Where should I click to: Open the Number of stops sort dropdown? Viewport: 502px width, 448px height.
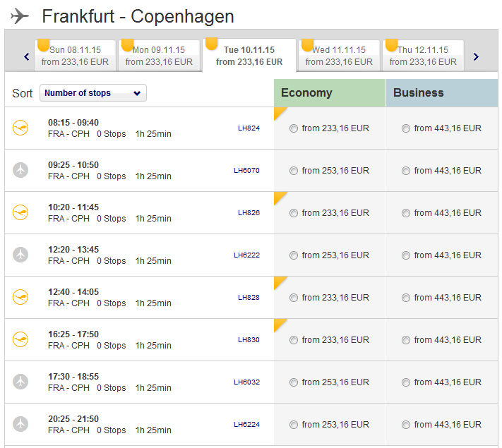[x=93, y=93]
